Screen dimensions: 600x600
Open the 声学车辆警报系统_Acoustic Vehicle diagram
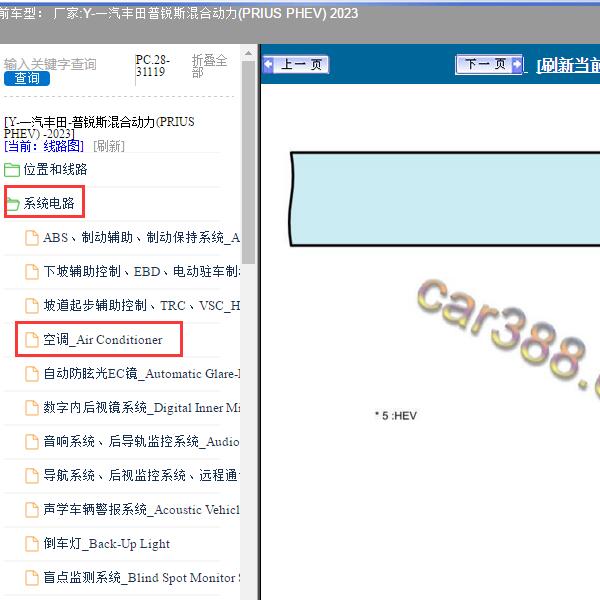tap(141, 509)
